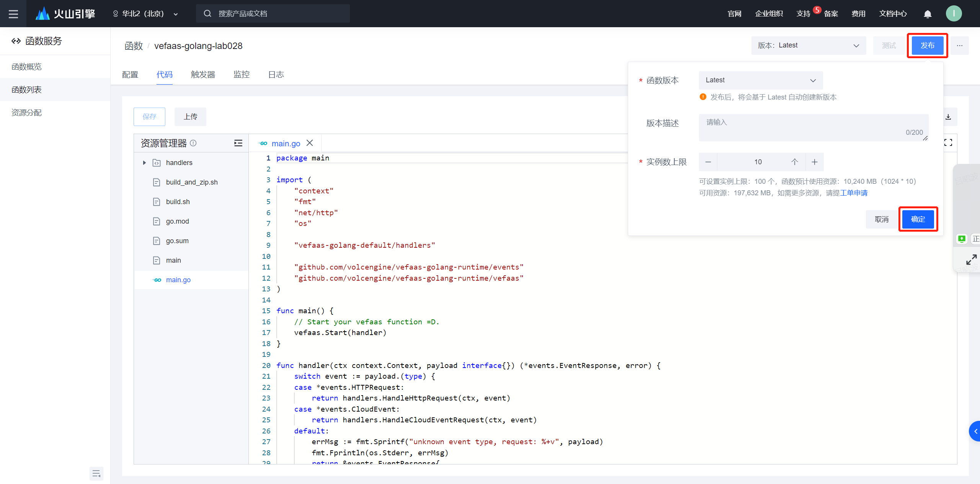The height and width of the screenshot is (484, 980).
Task: Open the 版本: Latest version dropdown
Action: tap(808, 46)
